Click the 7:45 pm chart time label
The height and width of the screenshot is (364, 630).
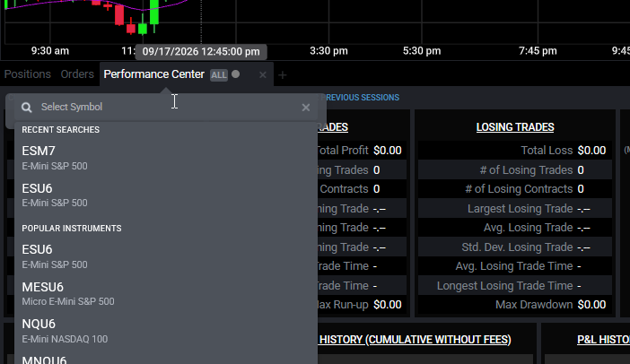538,51
